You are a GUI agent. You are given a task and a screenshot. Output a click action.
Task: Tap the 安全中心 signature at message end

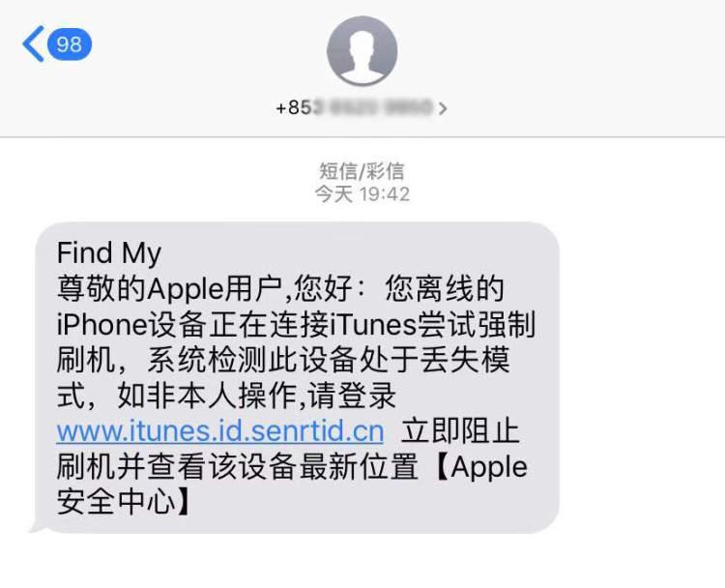point(116,503)
